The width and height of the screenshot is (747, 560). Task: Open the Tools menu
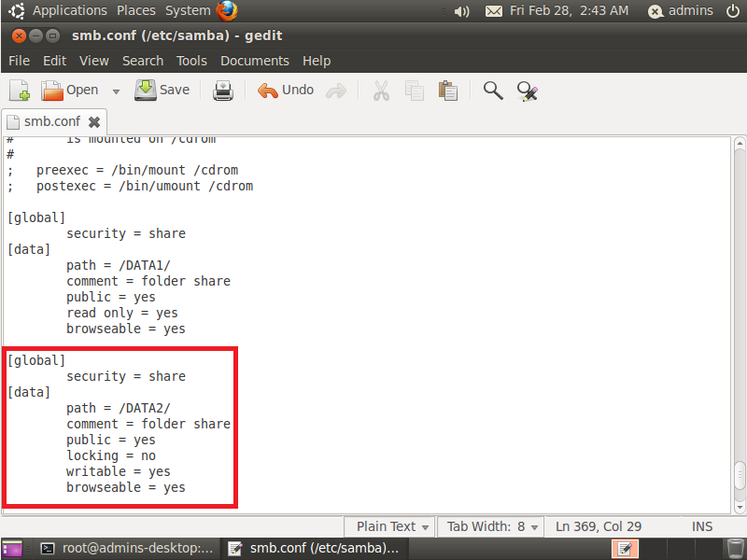(x=191, y=61)
